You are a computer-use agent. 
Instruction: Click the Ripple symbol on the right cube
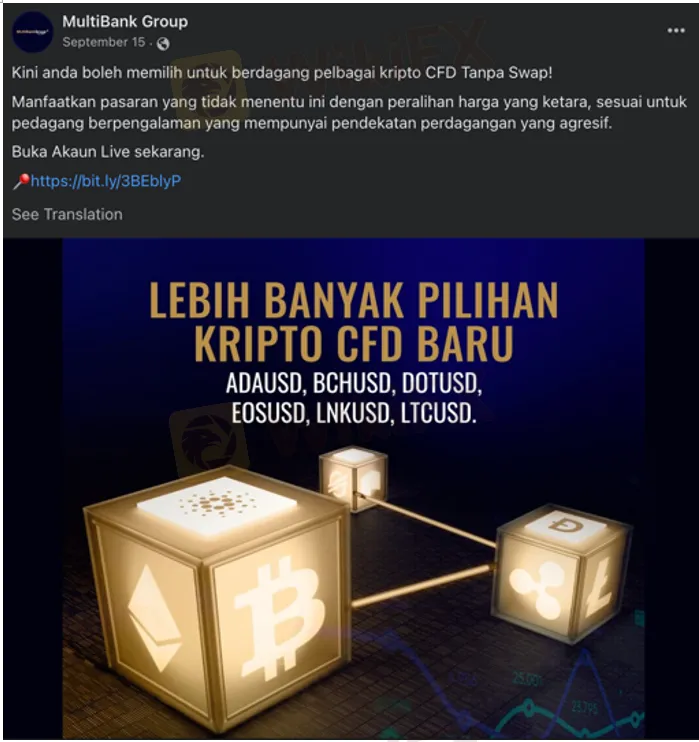538,589
